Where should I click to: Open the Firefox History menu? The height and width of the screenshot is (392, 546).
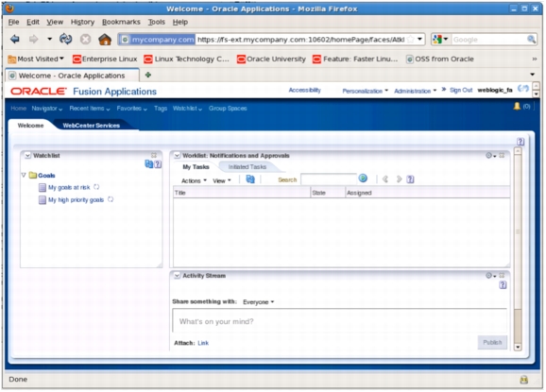pyautogui.click(x=82, y=22)
